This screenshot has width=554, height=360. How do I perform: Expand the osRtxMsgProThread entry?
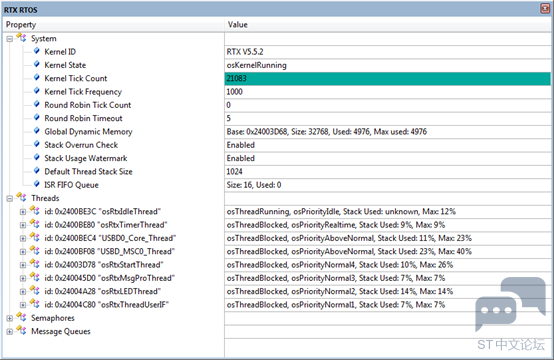[x=23, y=278]
